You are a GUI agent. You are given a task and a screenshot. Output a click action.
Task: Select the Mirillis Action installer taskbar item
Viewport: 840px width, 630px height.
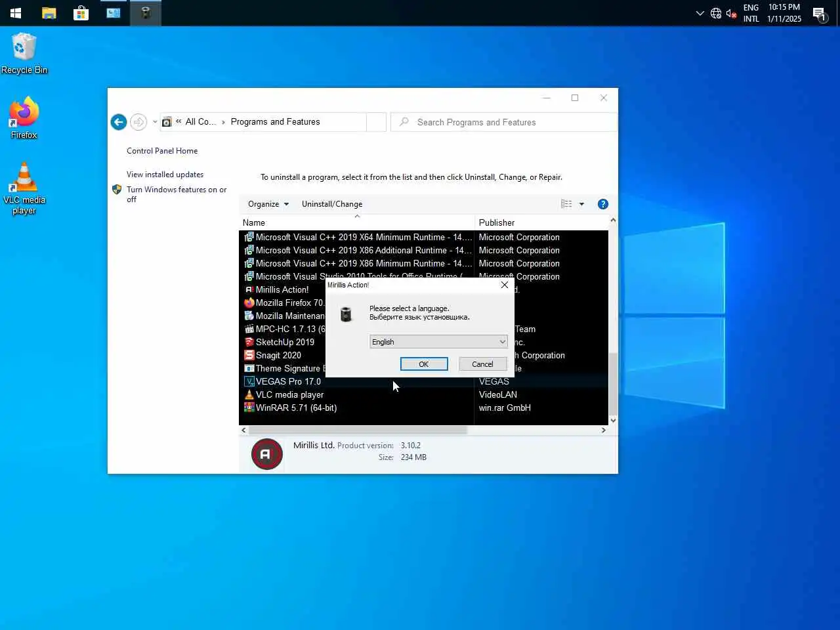pyautogui.click(x=146, y=12)
